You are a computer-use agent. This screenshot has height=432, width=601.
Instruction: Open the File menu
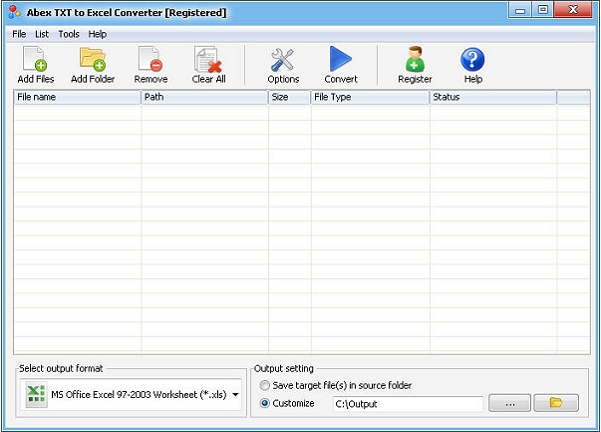(x=19, y=34)
